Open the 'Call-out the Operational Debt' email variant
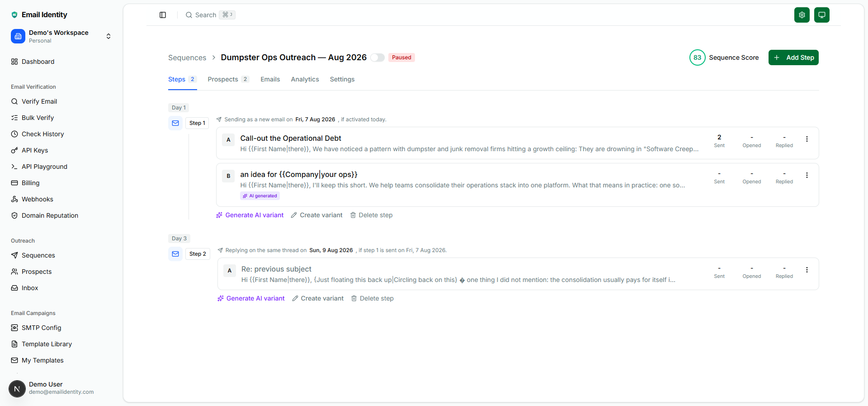 518,143
